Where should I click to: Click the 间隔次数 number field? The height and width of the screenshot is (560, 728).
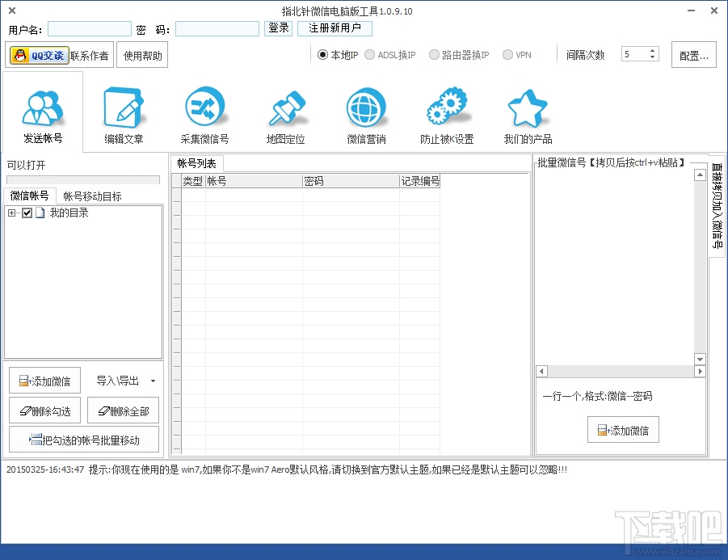tap(635, 54)
